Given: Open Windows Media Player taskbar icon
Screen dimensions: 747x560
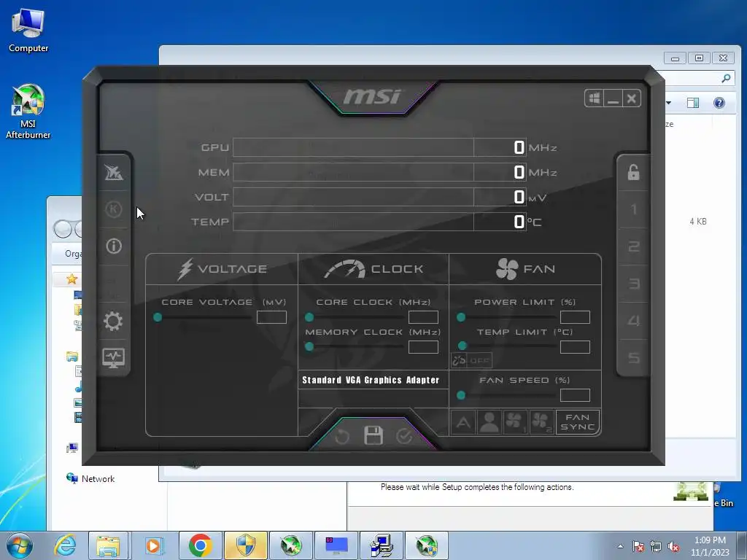Looking at the screenshot, I should 153,545.
